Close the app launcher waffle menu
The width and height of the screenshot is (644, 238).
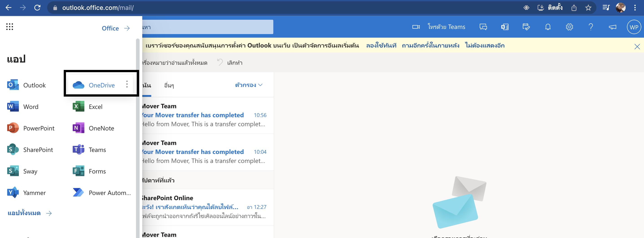tap(9, 27)
